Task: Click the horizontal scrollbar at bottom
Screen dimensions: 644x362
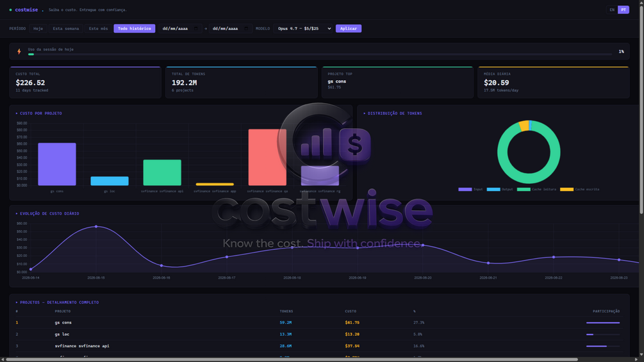Action: click(x=292, y=359)
